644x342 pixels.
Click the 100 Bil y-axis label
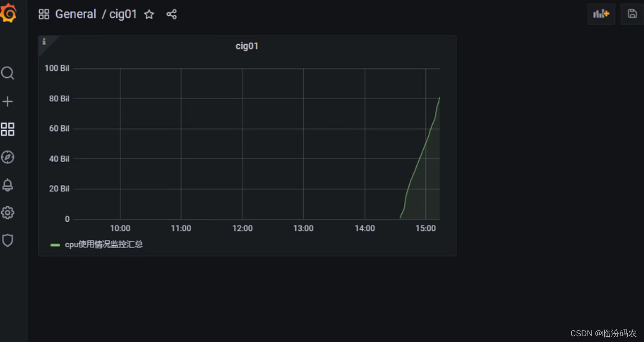click(x=57, y=68)
